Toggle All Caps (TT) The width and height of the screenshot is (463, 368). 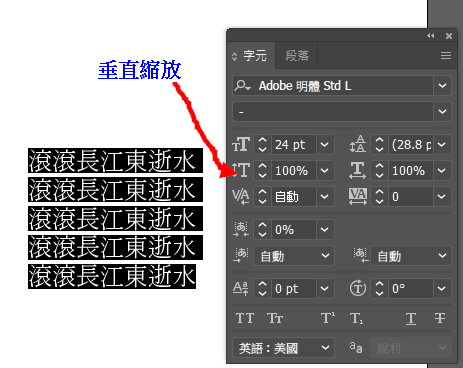click(245, 318)
